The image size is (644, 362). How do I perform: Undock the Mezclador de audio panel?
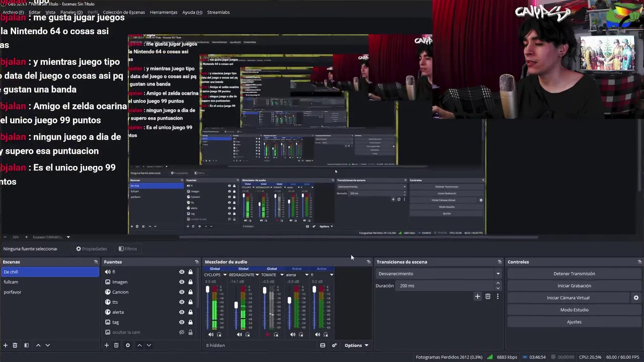(368, 262)
